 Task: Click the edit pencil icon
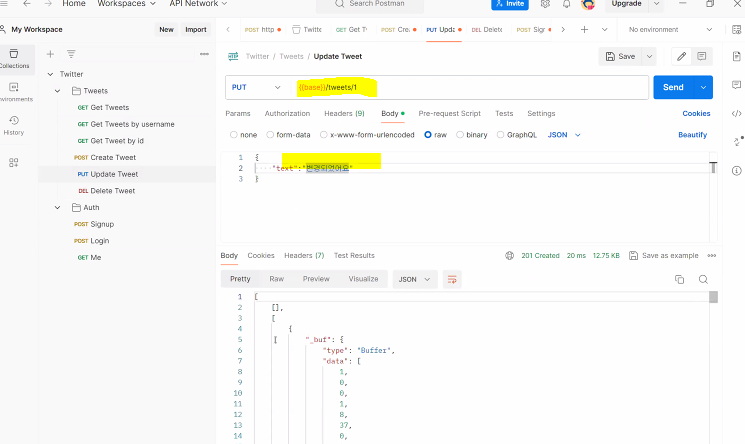(x=681, y=57)
